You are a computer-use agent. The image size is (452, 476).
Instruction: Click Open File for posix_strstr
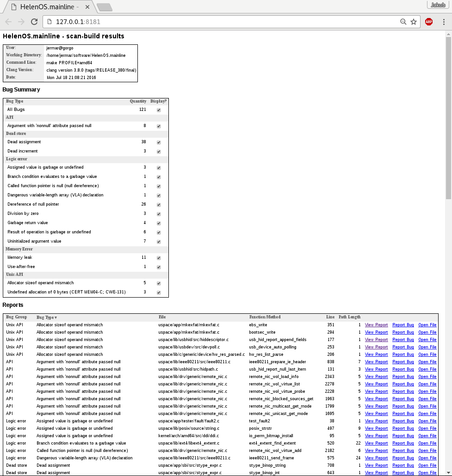[x=427, y=428]
